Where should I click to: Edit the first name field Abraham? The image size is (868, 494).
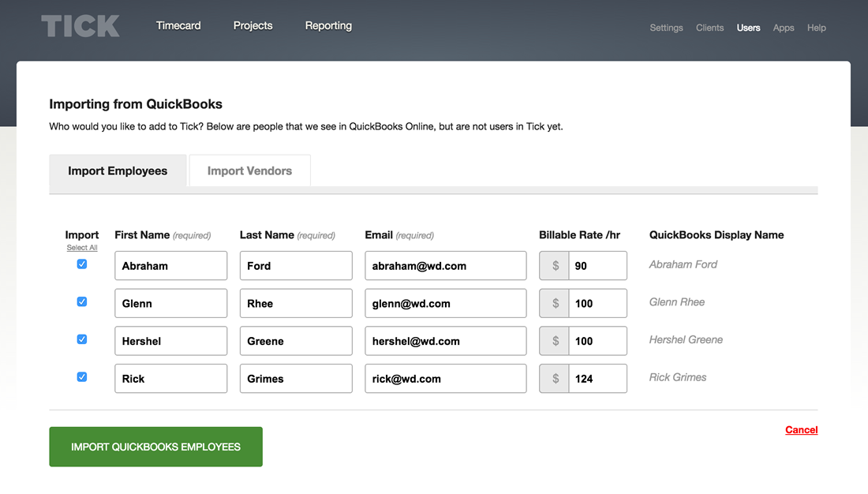pos(171,266)
